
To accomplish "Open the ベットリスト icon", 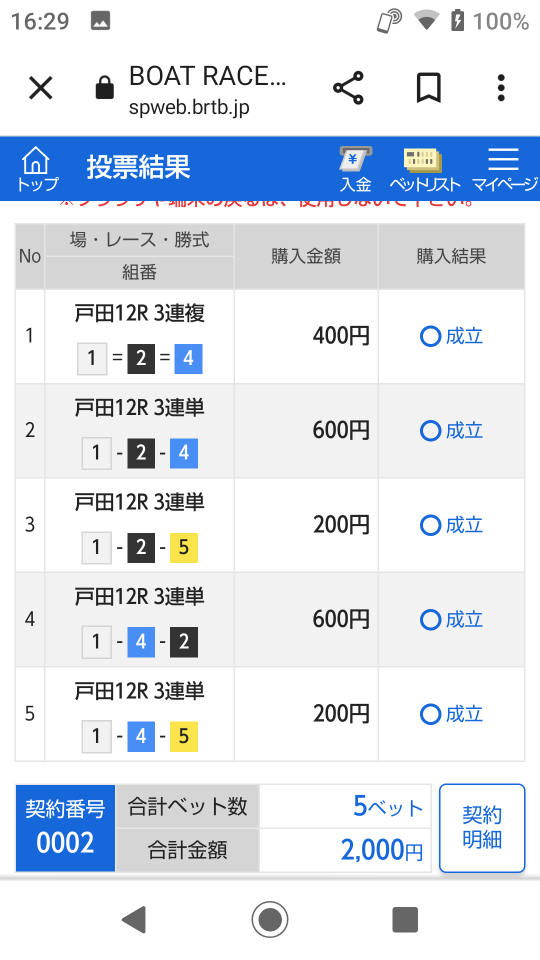I will 424,169.
